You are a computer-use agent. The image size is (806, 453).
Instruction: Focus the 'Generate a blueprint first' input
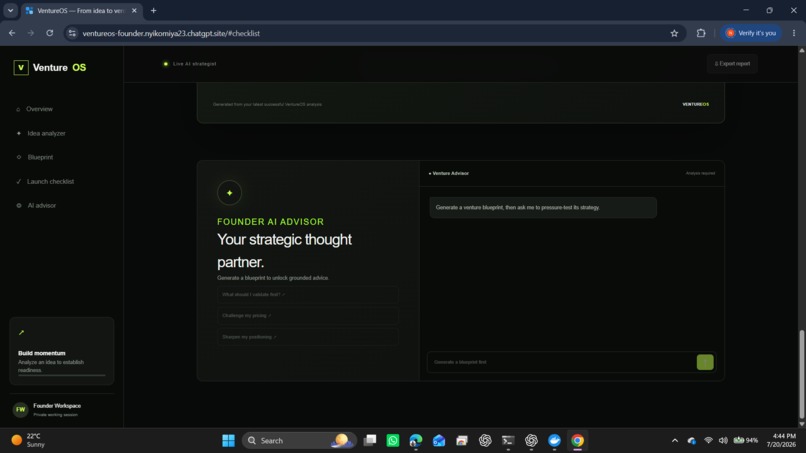point(561,362)
